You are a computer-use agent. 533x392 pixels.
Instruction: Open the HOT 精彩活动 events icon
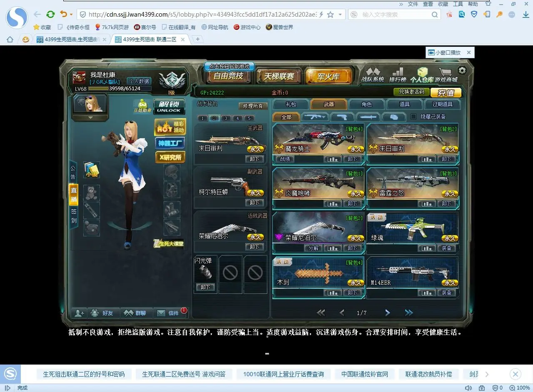[x=170, y=127]
